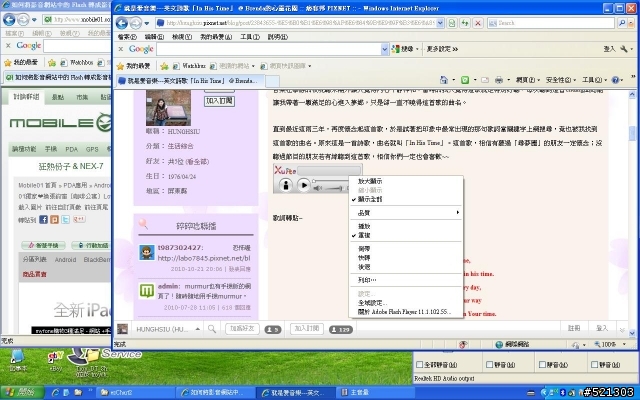Expand the 品質 quality submenu
This screenshot has height=400, width=640.
406,213
